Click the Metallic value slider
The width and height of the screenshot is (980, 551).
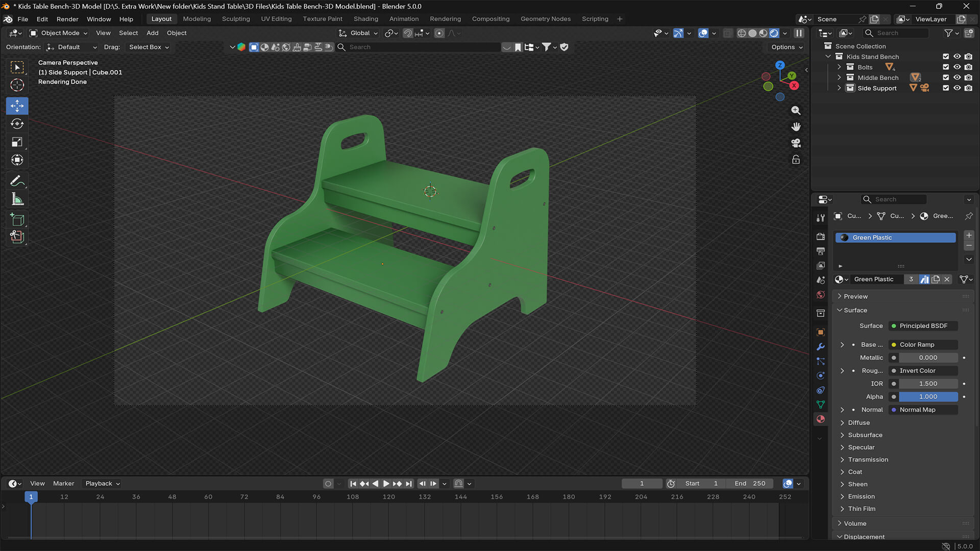[927, 358]
